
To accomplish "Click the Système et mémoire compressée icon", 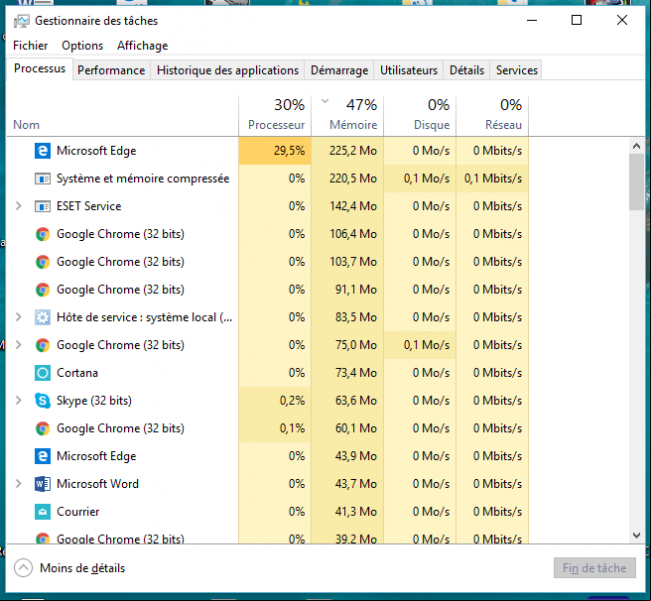I will click(42, 178).
